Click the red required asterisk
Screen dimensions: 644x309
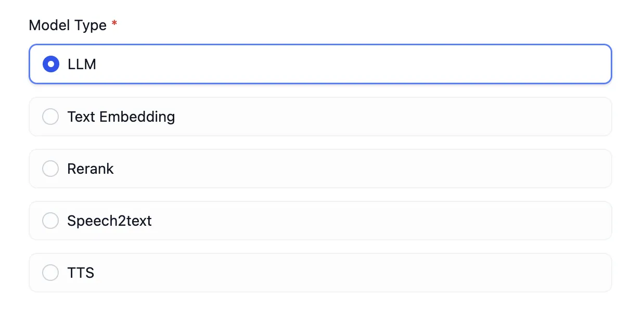114,24
